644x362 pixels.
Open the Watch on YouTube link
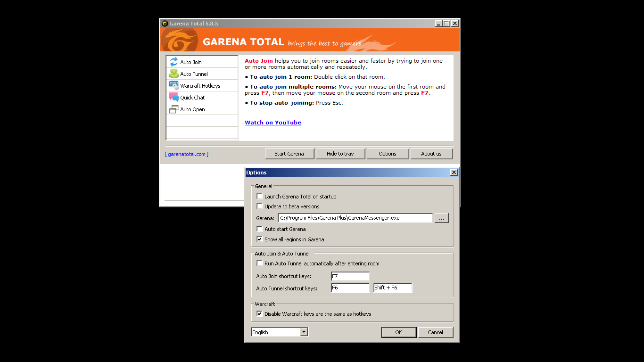pos(273,123)
